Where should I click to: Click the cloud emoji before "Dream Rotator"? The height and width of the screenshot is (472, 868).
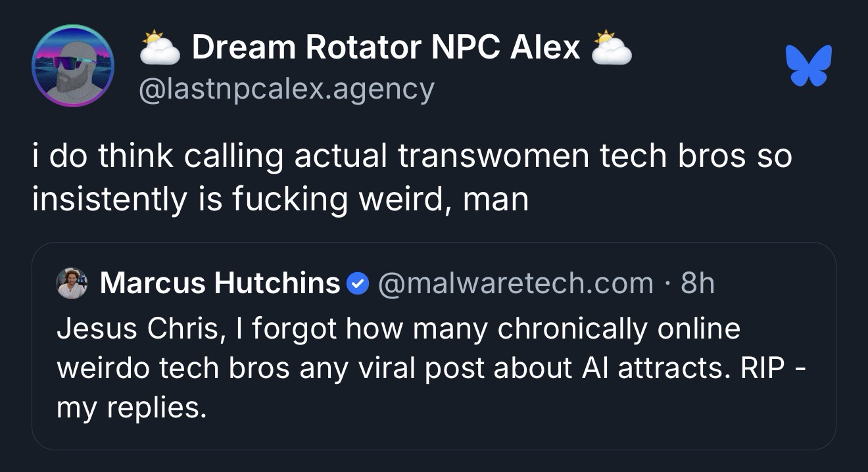pos(160,47)
